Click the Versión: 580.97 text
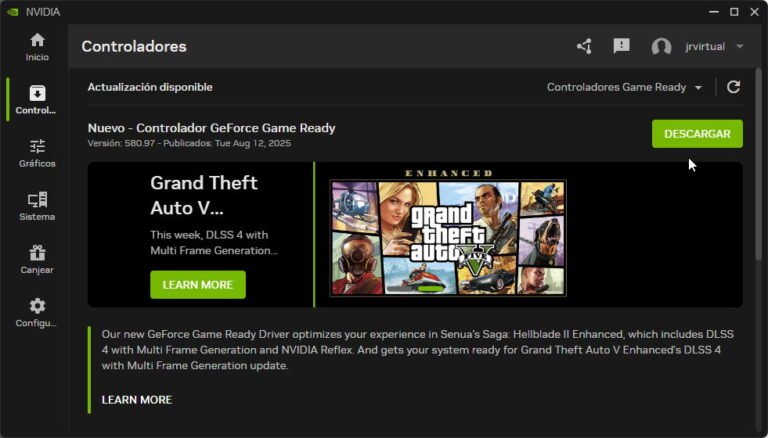 [121, 143]
